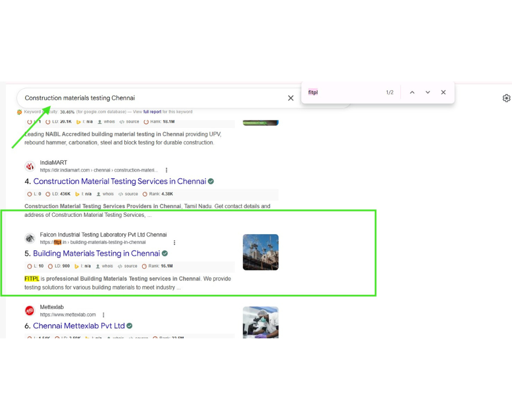Screen dimensions: 512x420
Task: Click the lab technician thumbnail for Mettexlab
Action: (x=260, y=322)
